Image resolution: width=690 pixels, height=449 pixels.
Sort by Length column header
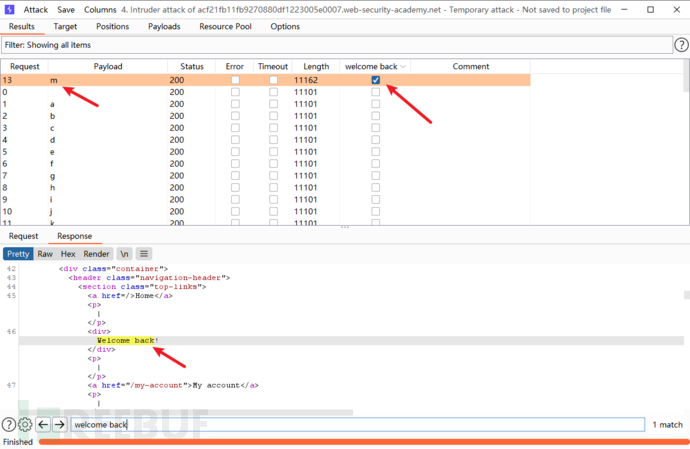[x=316, y=66]
